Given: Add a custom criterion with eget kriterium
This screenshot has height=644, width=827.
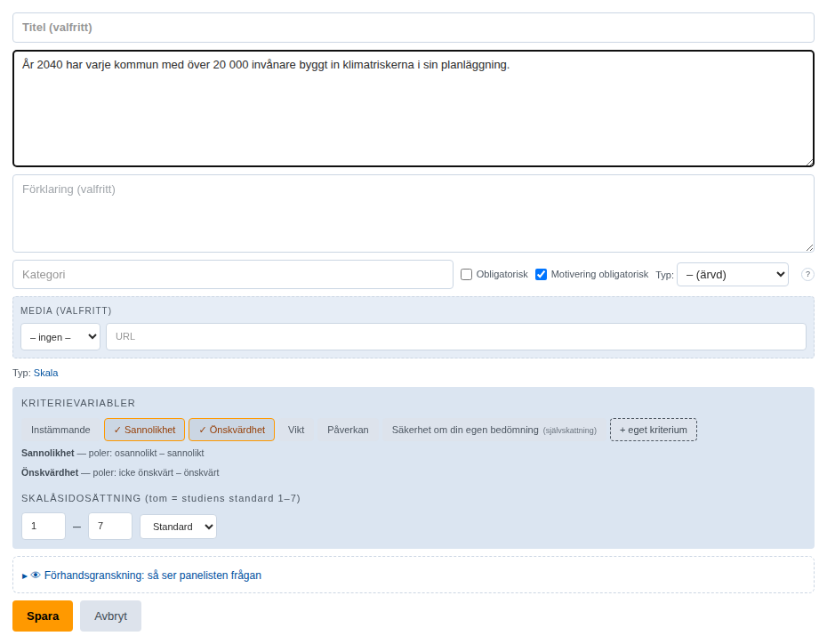Looking at the screenshot, I should pos(654,430).
